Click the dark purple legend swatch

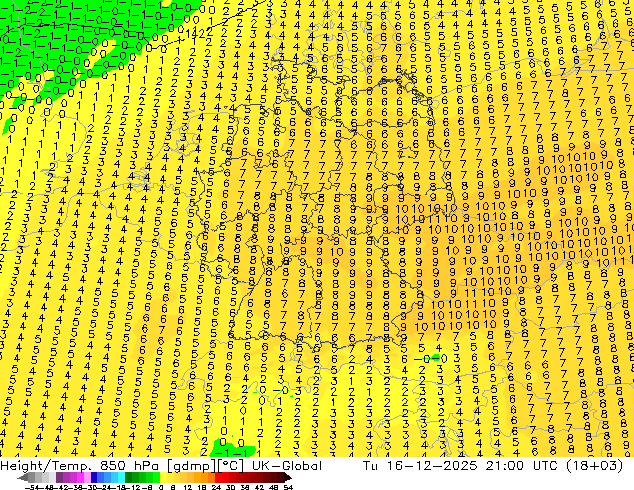coord(59,477)
